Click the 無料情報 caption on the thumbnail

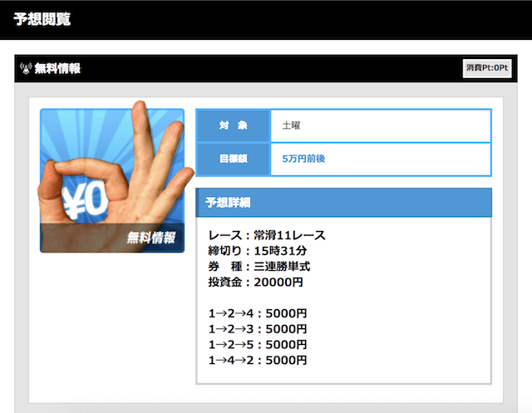(x=151, y=238)
